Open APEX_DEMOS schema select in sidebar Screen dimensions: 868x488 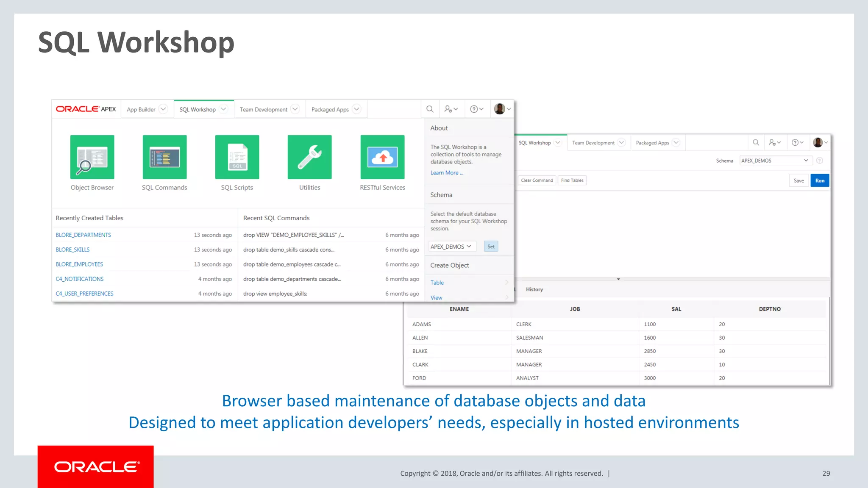tap(452, 247)
